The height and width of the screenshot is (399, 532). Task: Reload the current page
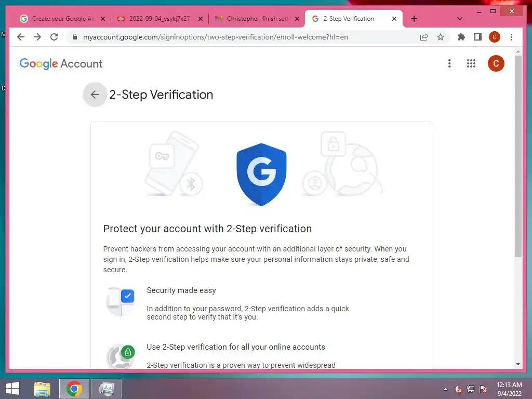pyautogui.click(x=54, y=37)
